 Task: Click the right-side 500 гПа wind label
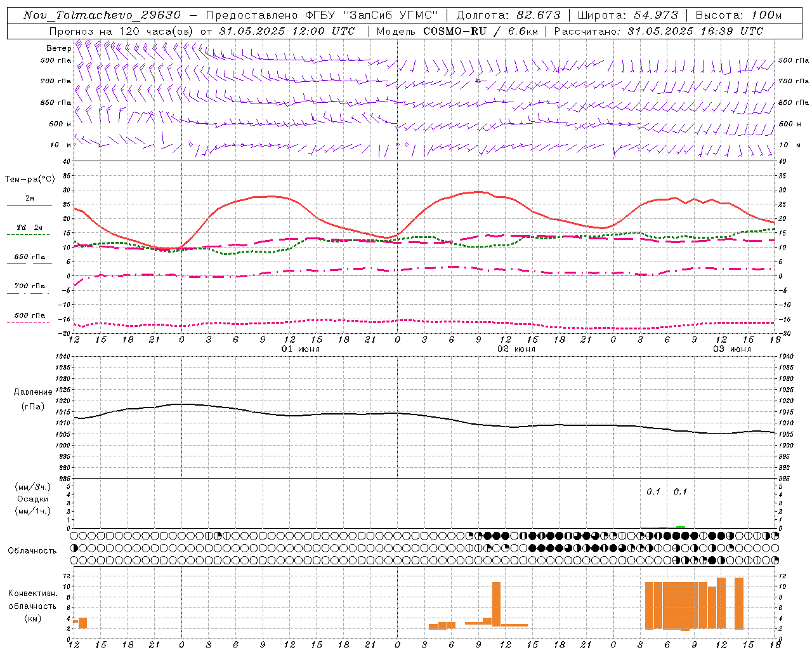794,60
